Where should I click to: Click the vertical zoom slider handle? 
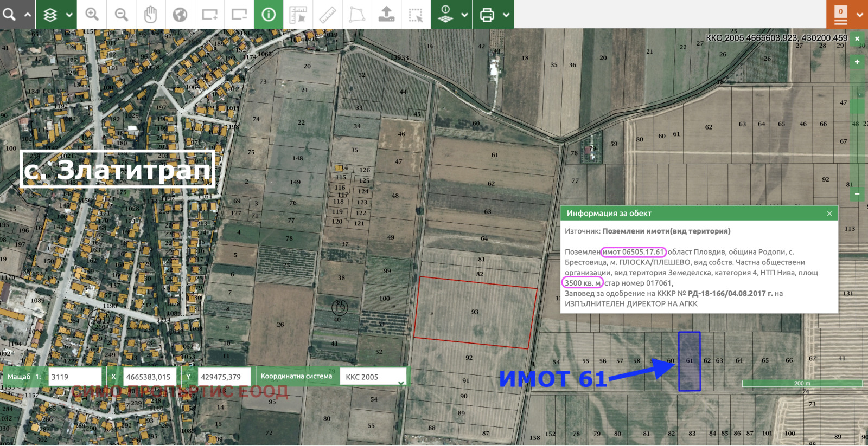(857, 106)
